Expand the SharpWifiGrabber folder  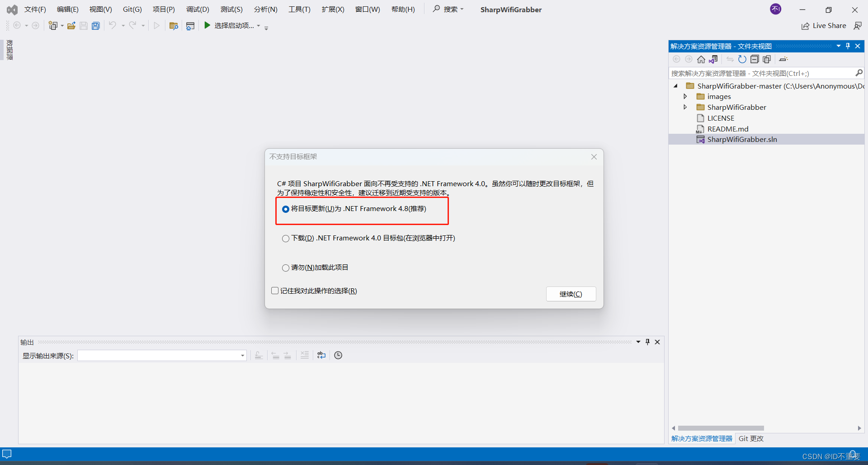pos(685,107)
